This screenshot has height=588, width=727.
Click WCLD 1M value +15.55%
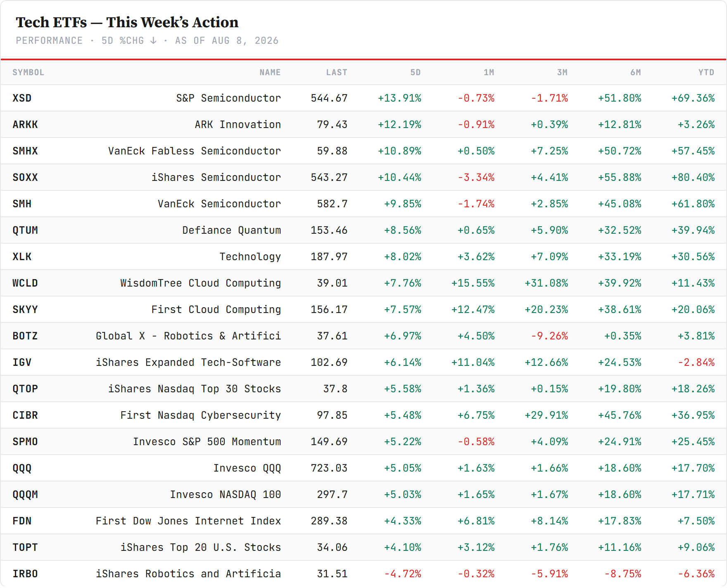[x=473, y=283]
